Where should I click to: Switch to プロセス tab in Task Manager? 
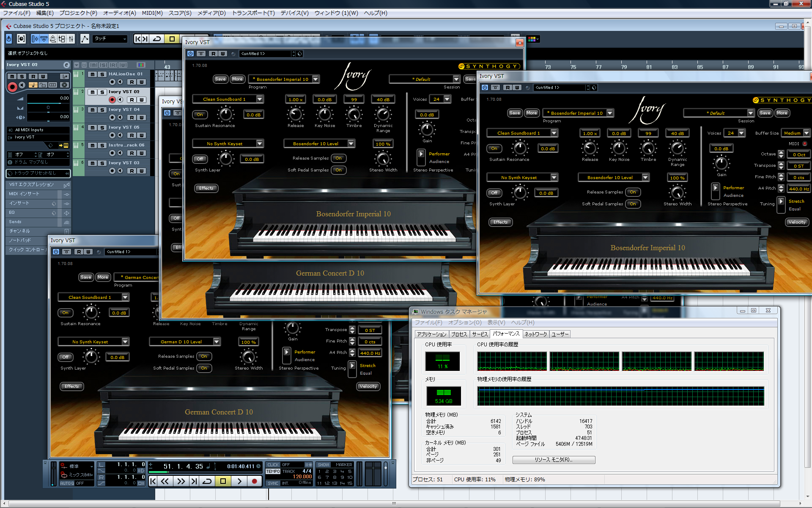pos(459,334)
